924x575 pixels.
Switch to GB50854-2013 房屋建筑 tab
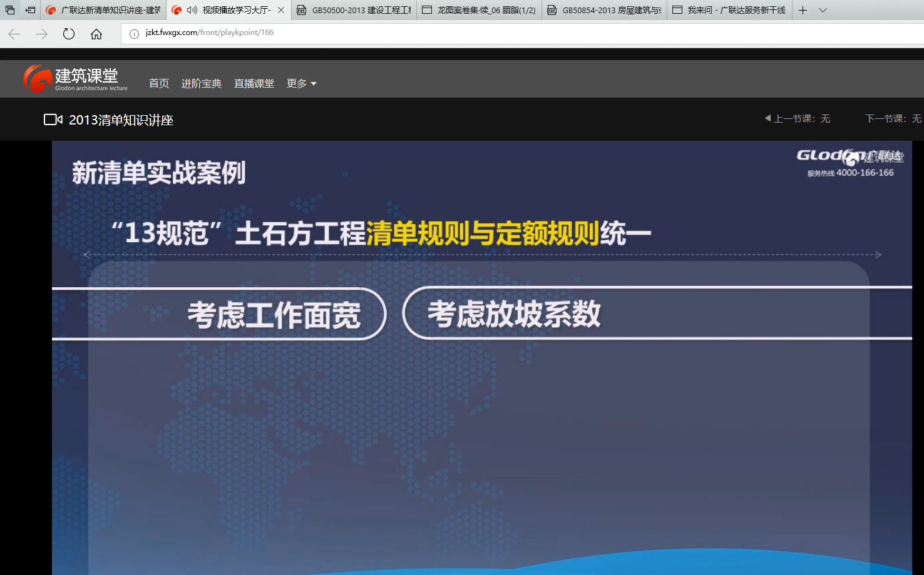(x=604, y=10)
